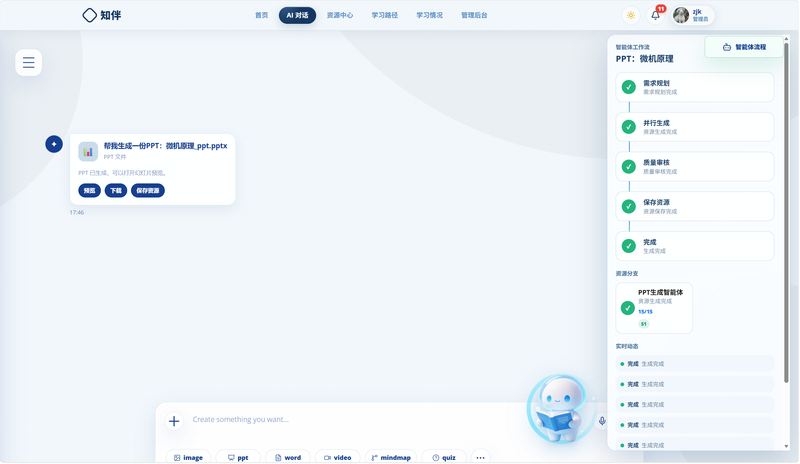Click the PPT file chart icon
This screenshot has width=800, height=464.
click(x=88, y=152)
